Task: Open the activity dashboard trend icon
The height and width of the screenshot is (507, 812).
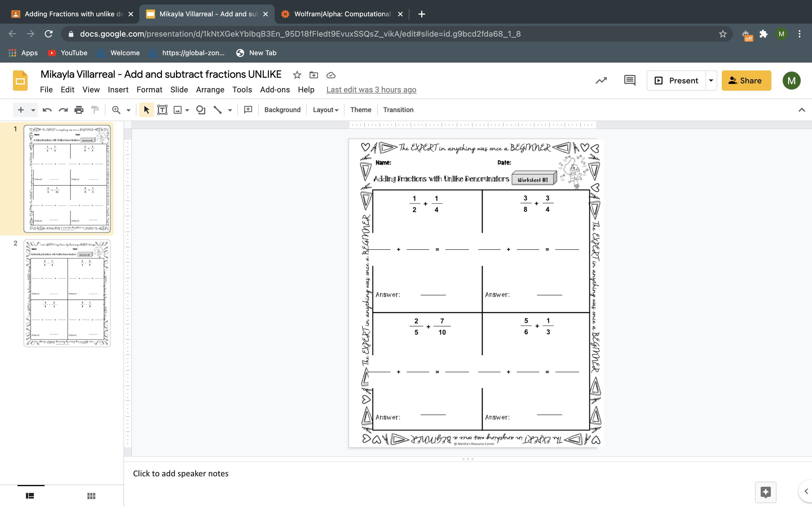Action: 601,81
